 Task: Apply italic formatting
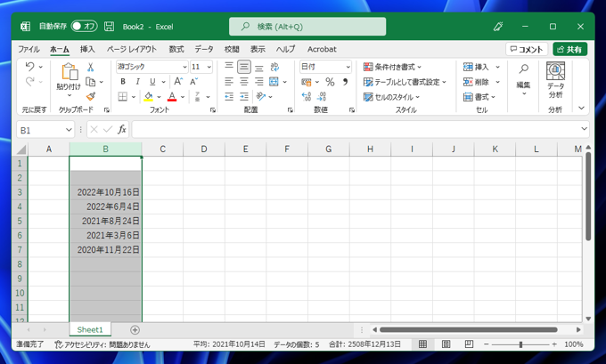point(137,82)
